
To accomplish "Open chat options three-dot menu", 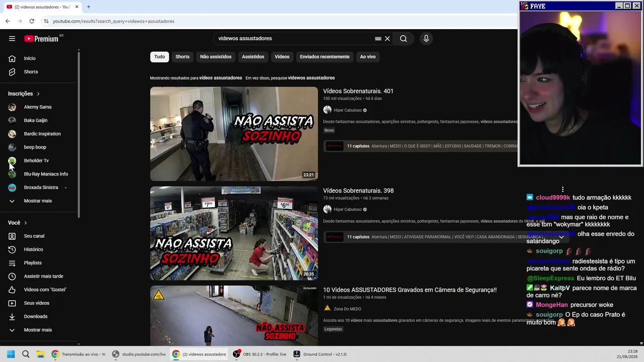I will click(562, 190).
